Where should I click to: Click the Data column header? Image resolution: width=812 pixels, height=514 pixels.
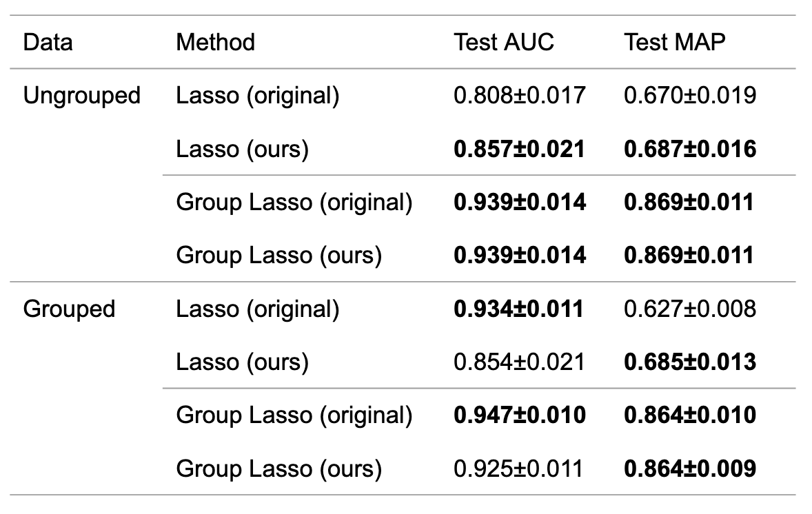(48, 43)
